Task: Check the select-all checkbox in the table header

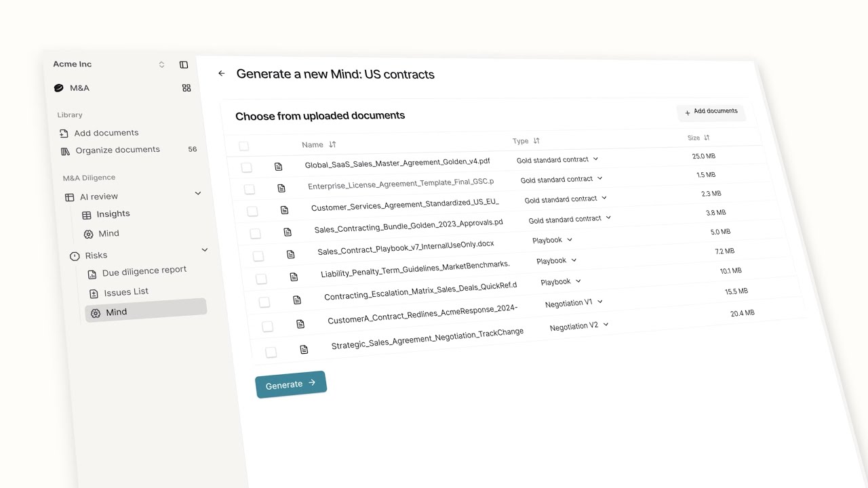Action: [243, 146]
